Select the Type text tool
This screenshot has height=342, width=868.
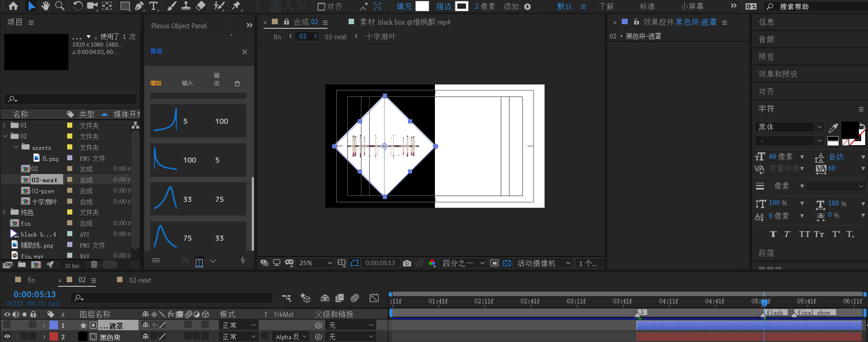(x=153, y=6)
